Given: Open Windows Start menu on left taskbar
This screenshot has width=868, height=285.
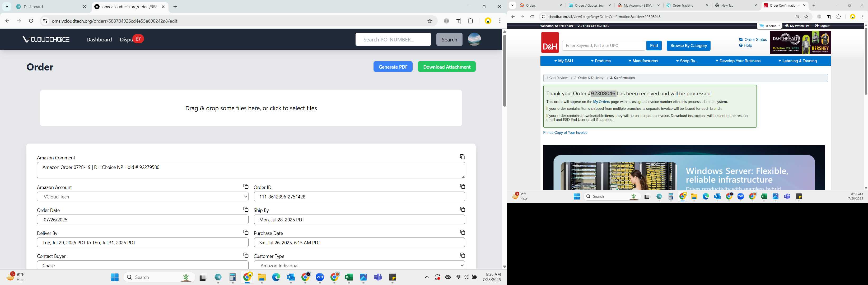Looking at the screenshot, I should [115, 277].
